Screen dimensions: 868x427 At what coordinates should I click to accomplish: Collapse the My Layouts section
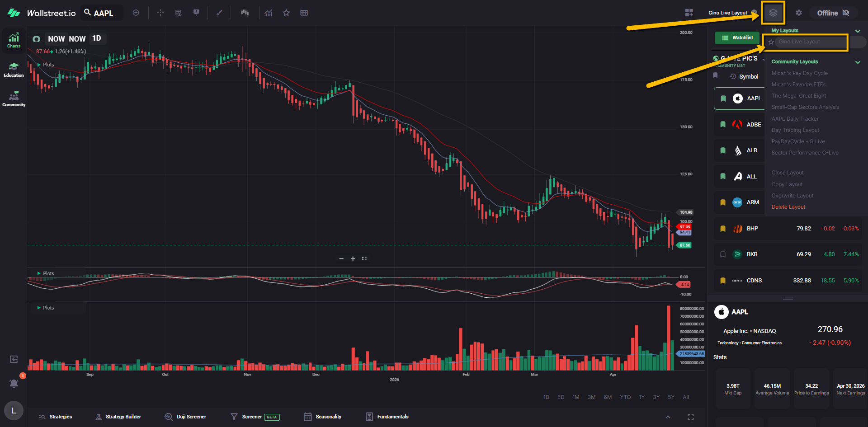858,31
